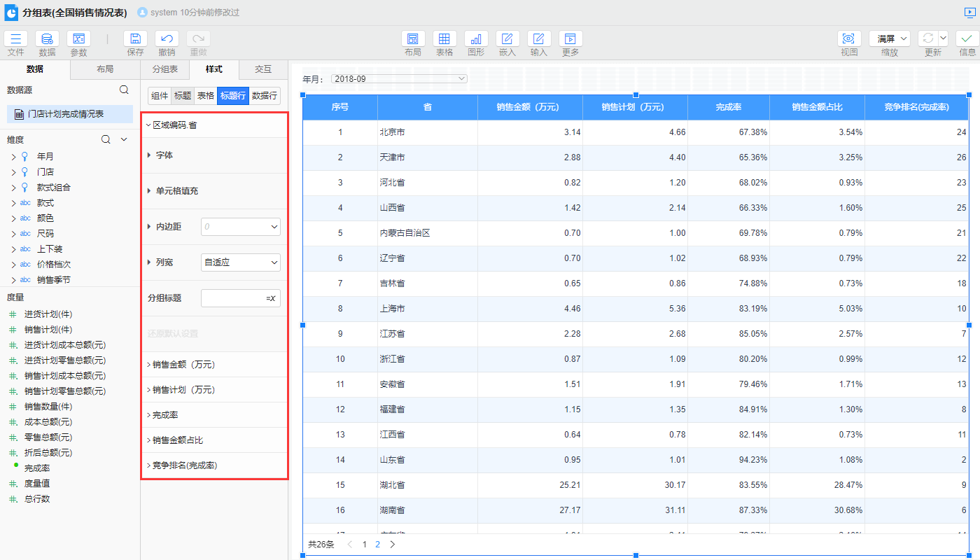Go to page 2 of the table

pyautogui.click(x=378, y=544)
